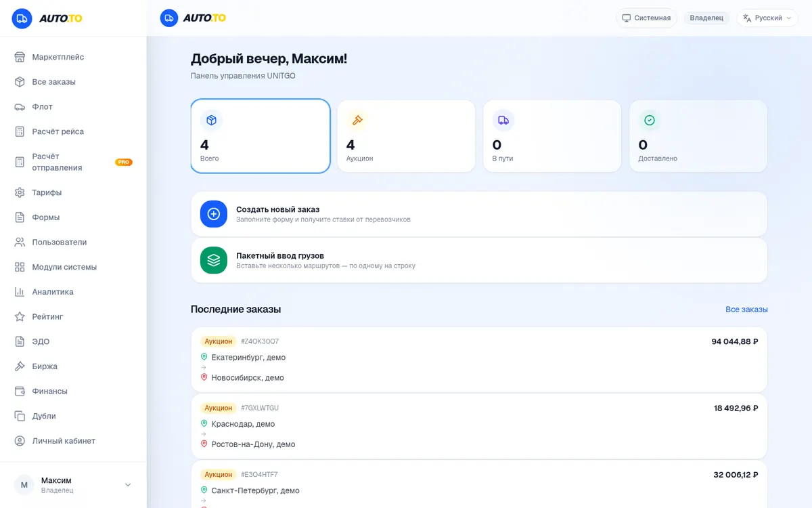812x508 pixels.
Task: Click the Санкт-Петербург, демо origin text
Action: coord(255,490)
